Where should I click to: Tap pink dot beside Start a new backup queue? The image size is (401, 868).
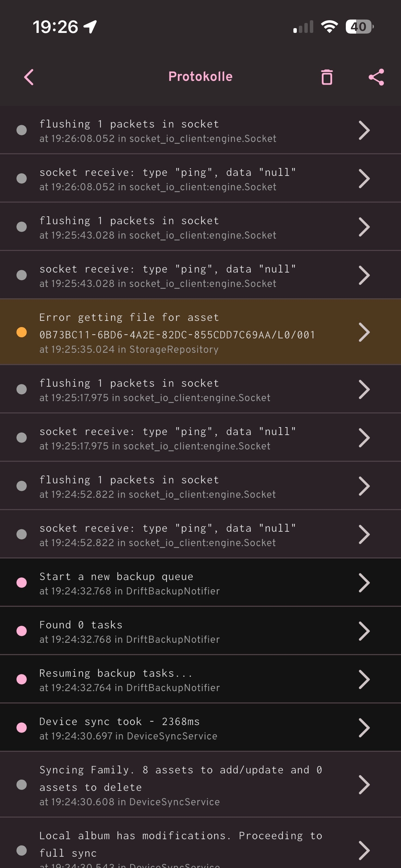tap(22, 583)
